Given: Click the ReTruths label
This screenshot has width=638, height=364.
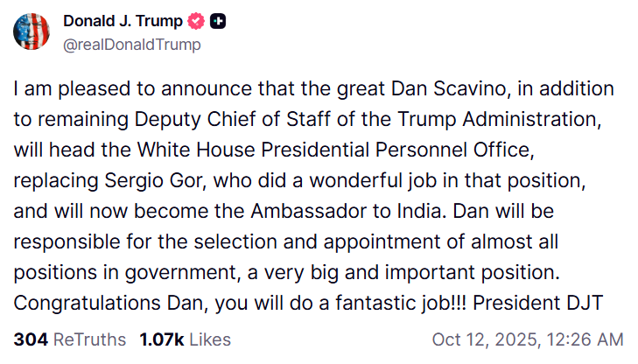Looking at the screenshot, I should click(89, 339).
